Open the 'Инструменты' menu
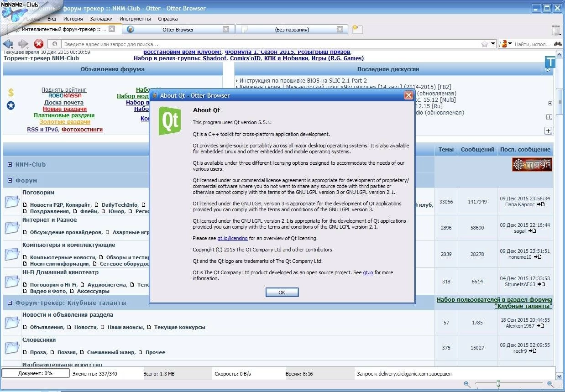Screen dimensions: 565x392 (135, 19)
